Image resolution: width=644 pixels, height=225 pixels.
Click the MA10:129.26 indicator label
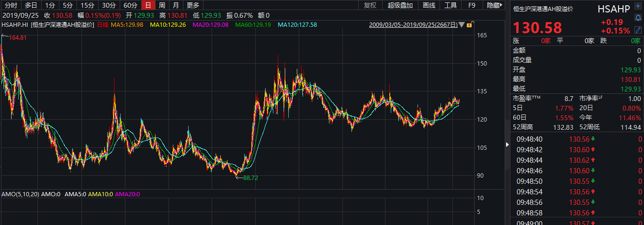click(x=168, y=24)
